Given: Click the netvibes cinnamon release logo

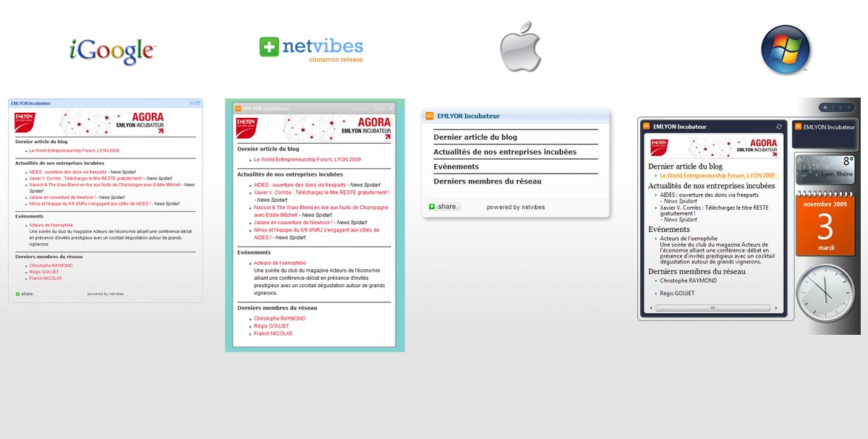Looking at the screenshot, I should (311, 49).
